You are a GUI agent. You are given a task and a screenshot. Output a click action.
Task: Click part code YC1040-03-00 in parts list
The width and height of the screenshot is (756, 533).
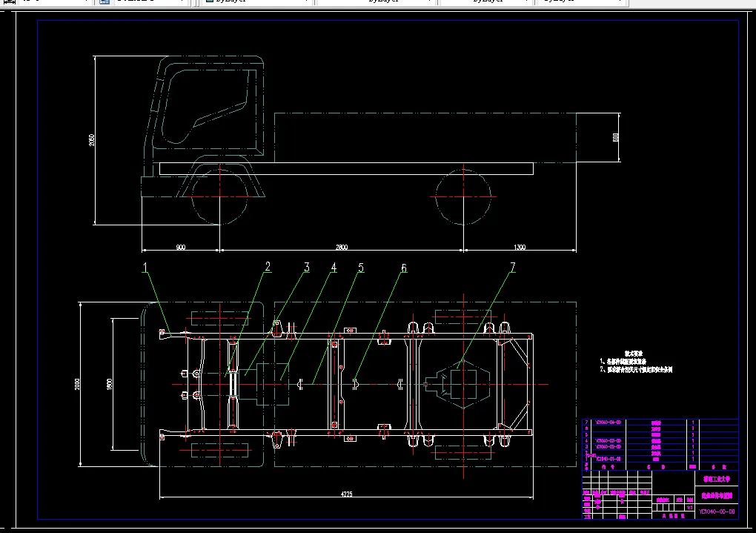609,440
